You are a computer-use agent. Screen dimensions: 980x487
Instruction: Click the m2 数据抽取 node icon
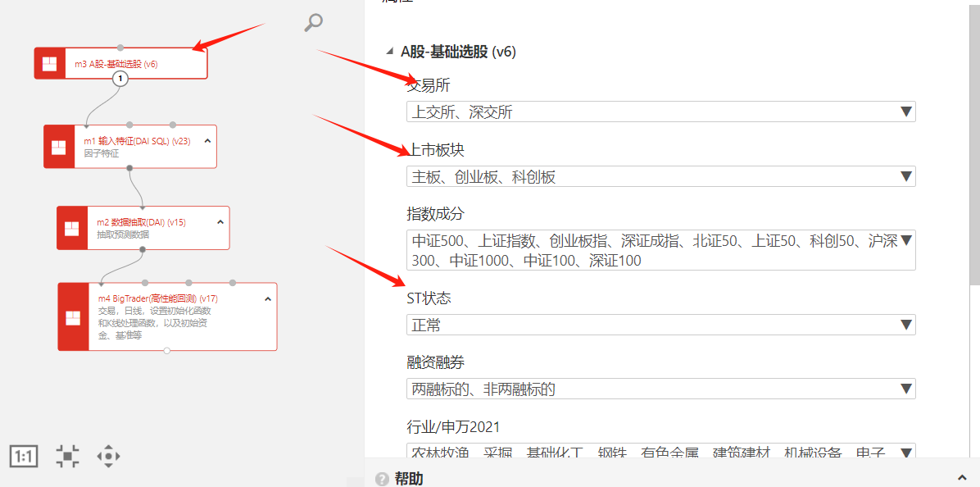tap(72, 228)
